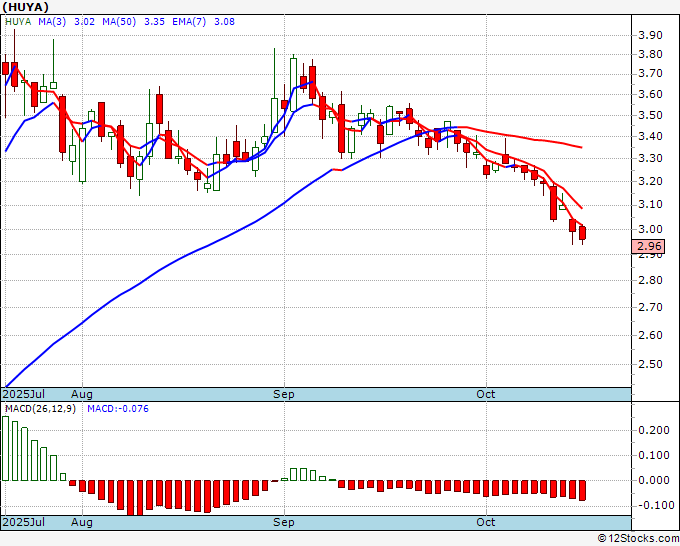Select the EMA(7) legend label
Image resolution: width=680 pixels, height=546 pixels.
pyautogui.click(x=189, y=22)
